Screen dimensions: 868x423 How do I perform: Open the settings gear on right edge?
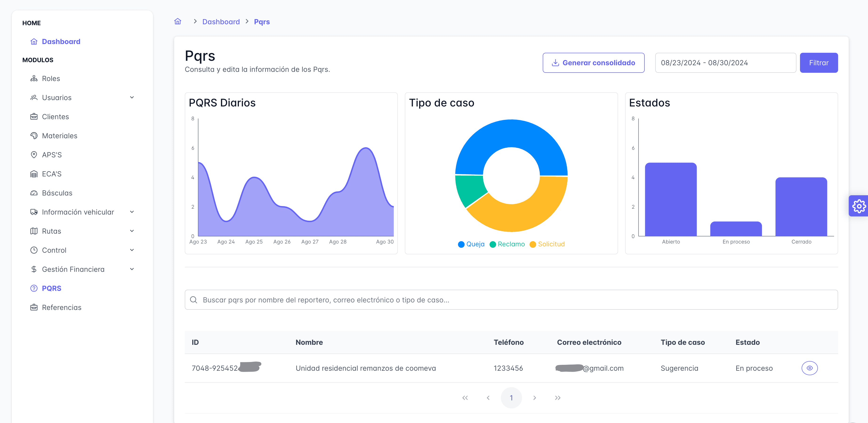point(859,206)
